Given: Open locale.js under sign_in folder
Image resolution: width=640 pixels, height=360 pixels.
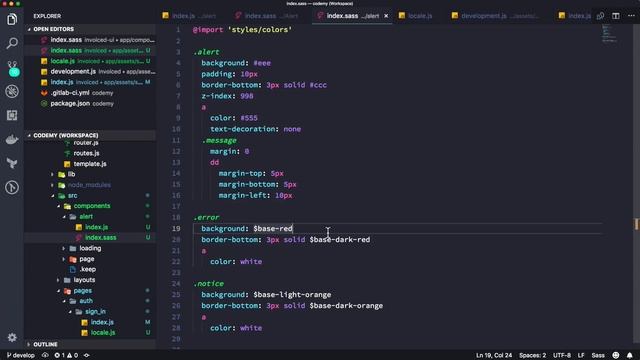Looking at the screenshot, I should click(x=102, y=333).
